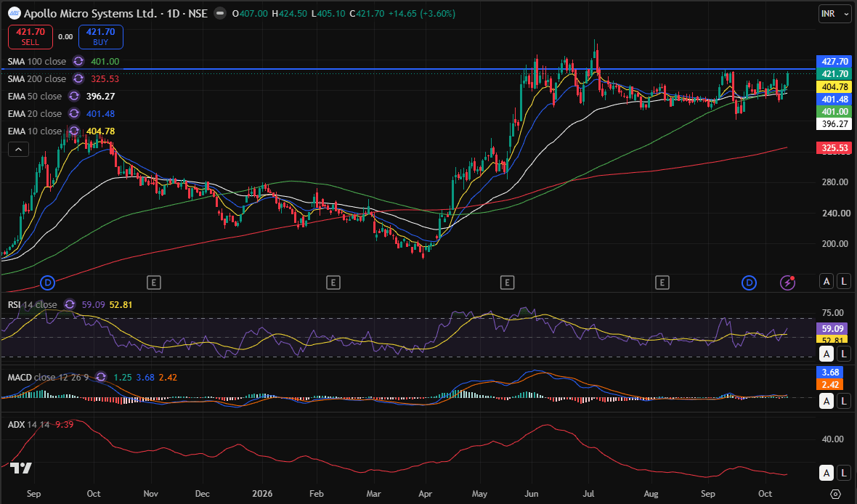Toggle auto scale A in the MACD pane
The width and height of the screenshot is (857, 504).
pos(826,401)
